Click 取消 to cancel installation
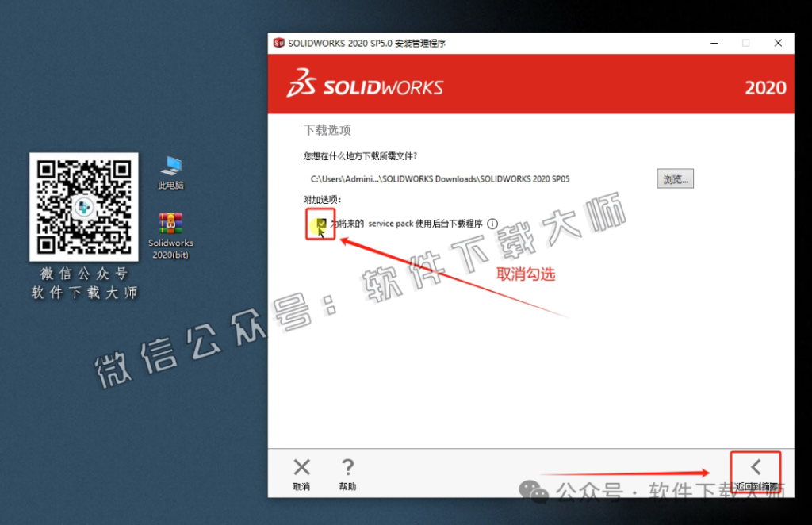 tap(301, 484)
